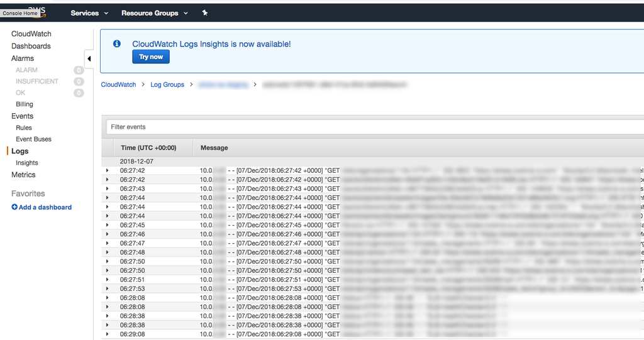The width and height of the screenshot is (644, 340).
Task: Expand the 06:27:47 log event row
Action: [107, 243]
